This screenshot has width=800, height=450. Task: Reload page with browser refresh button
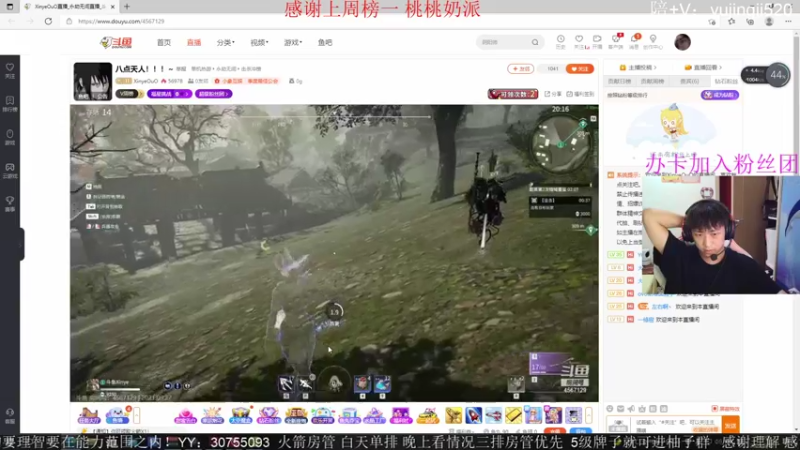tap(48, 21)
